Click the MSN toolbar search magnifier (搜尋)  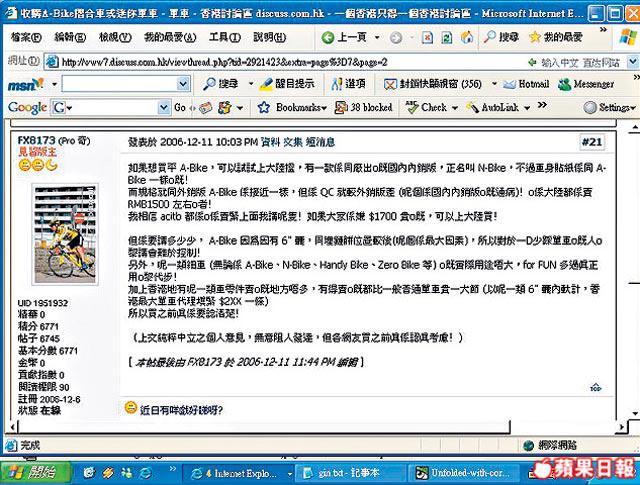(x=209, y=84)
